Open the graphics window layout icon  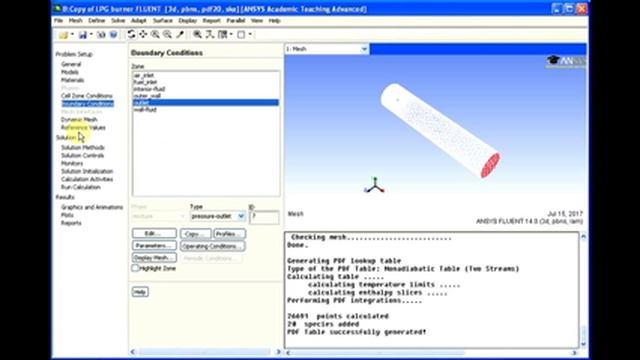(241, 35)
